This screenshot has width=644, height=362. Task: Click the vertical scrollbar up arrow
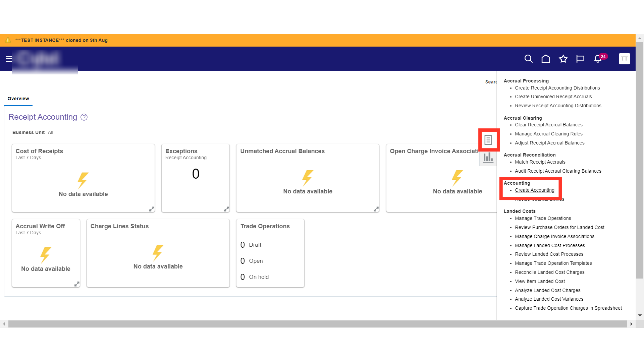pyautogui.click(x=640, y=38)
